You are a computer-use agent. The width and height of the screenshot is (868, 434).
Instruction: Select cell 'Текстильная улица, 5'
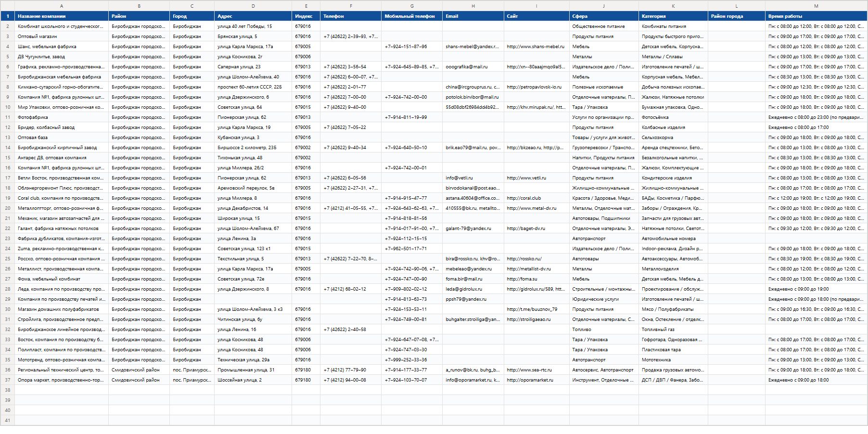[253, 259]
